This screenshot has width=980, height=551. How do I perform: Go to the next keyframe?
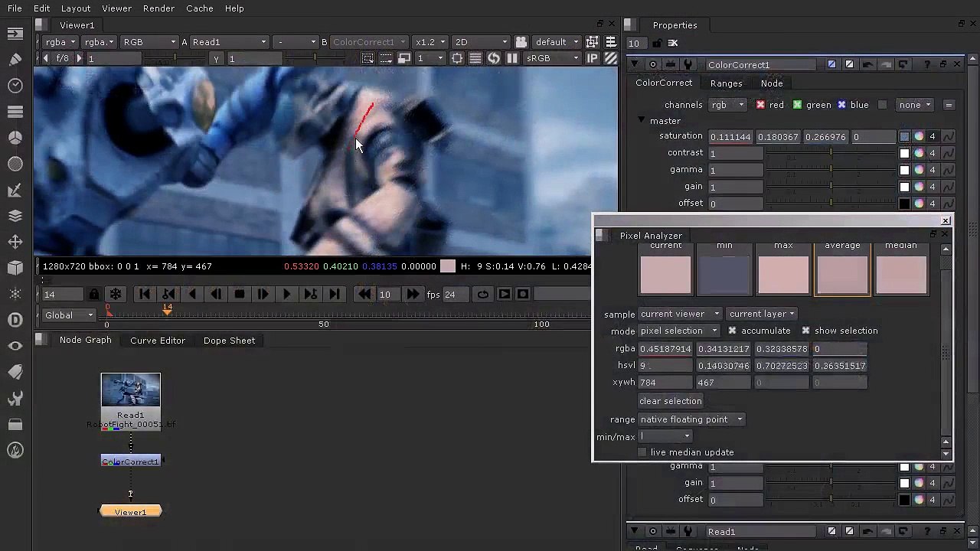pyautogui.click(x=310, y=295)
